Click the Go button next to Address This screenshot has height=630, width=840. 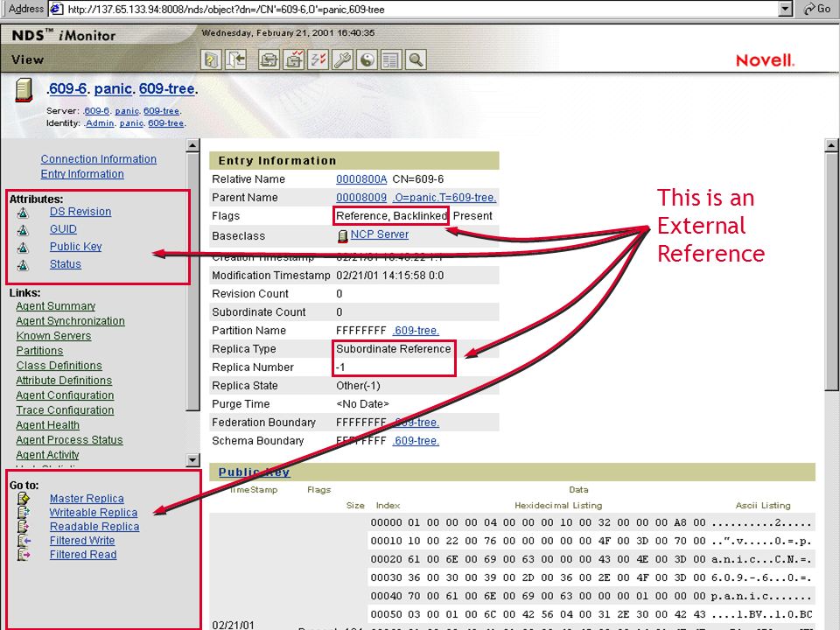[x=817, y=9]
